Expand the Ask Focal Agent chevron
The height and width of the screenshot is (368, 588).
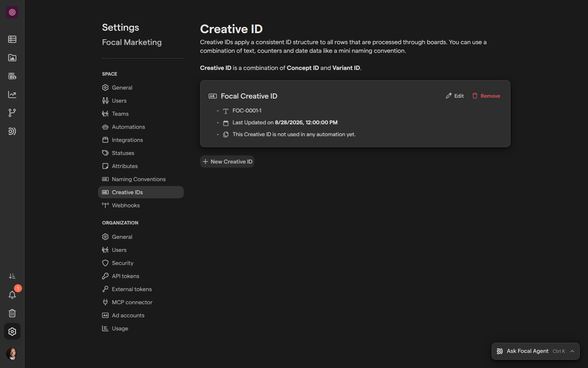tap(572, 351)
